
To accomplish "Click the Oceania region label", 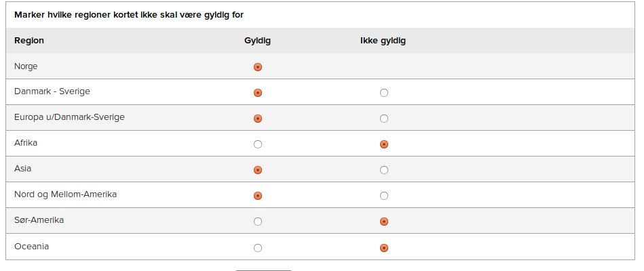I will click(32, 247).
